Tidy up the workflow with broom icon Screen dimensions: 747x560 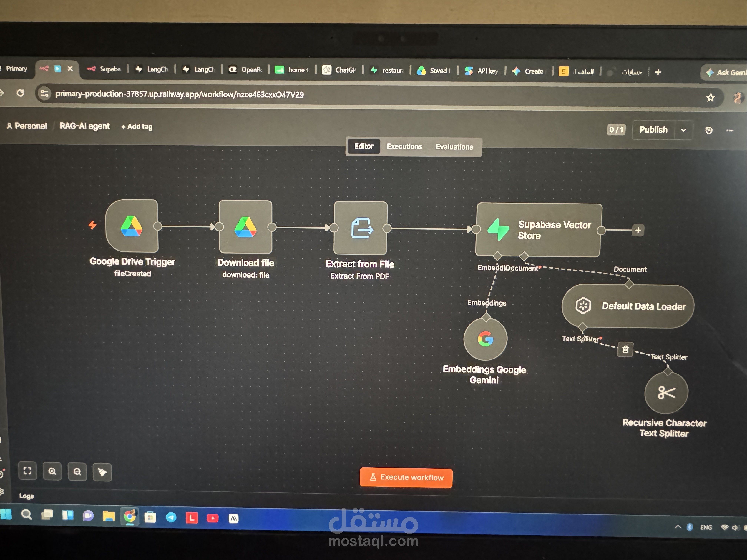(102, 472)
